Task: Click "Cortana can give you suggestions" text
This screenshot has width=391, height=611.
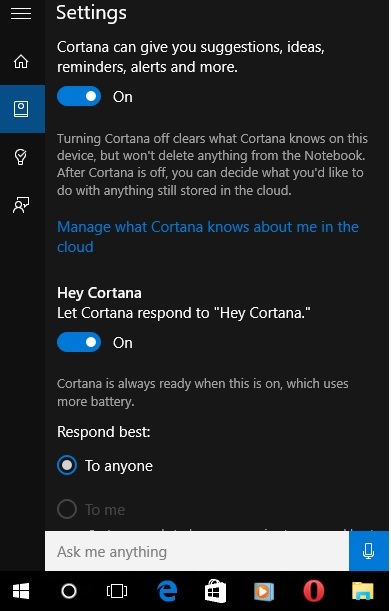Action: (191, 57)
